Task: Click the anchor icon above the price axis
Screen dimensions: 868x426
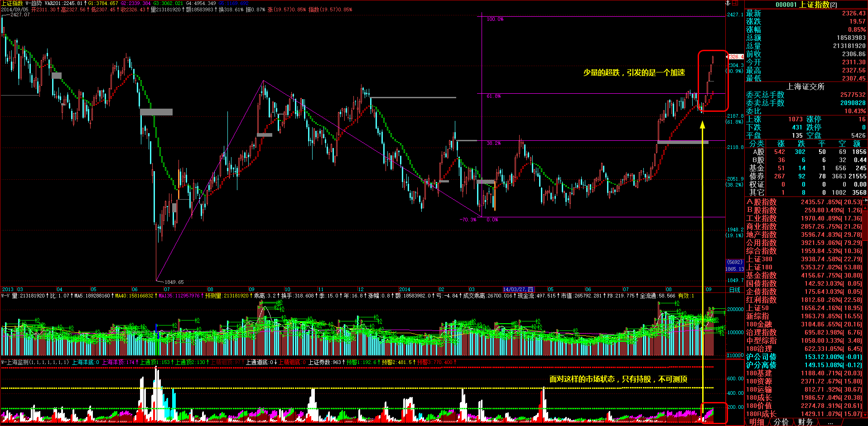Action: (728, 3)
